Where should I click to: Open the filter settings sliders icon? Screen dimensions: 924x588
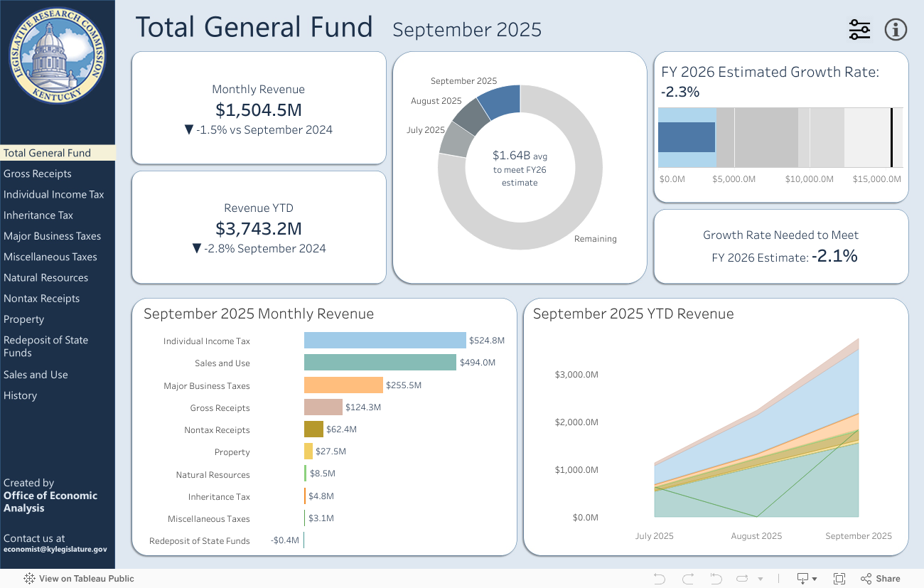point(859,30)
